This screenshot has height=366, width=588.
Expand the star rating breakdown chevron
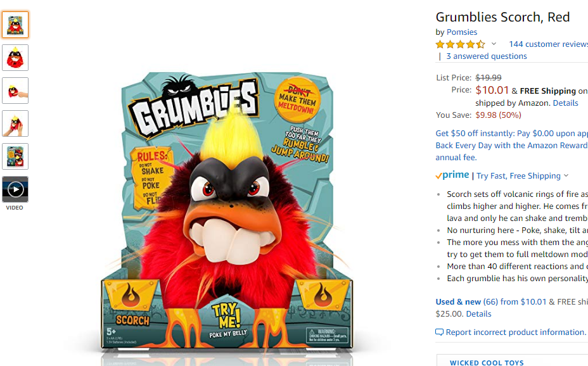[x=494, y=44]
